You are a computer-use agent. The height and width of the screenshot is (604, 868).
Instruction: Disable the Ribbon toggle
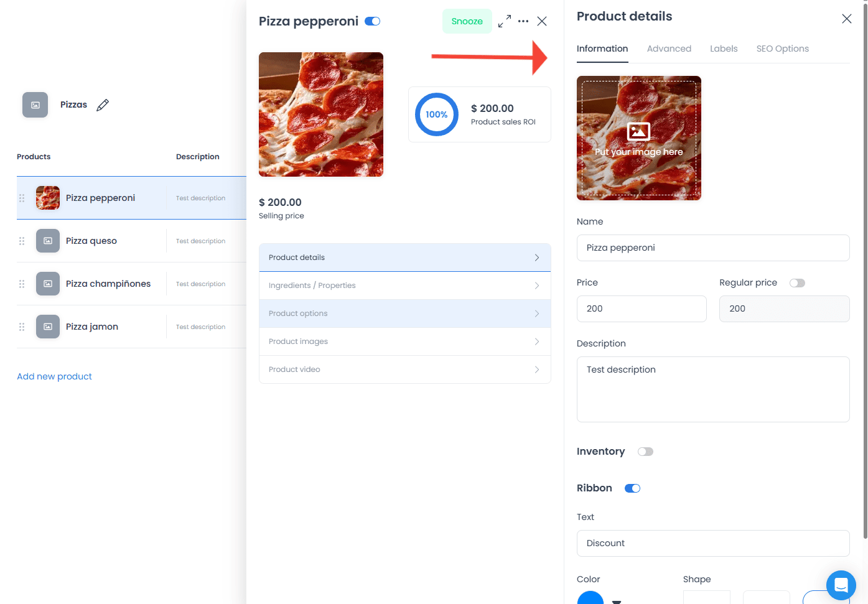pyautogui.click(x=632, y=488)
